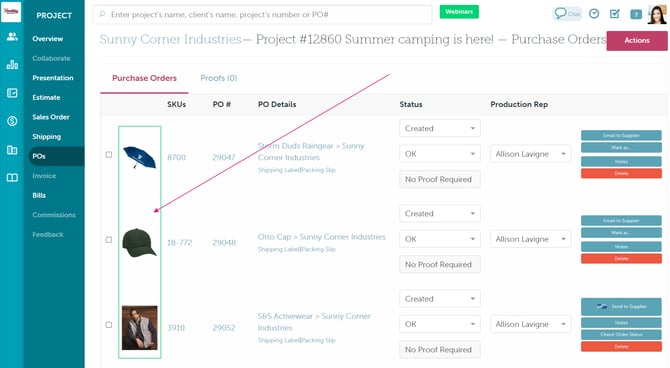Open the Chat bubble in the header
This screenshot has width=670, height=368.
[567, 14]
